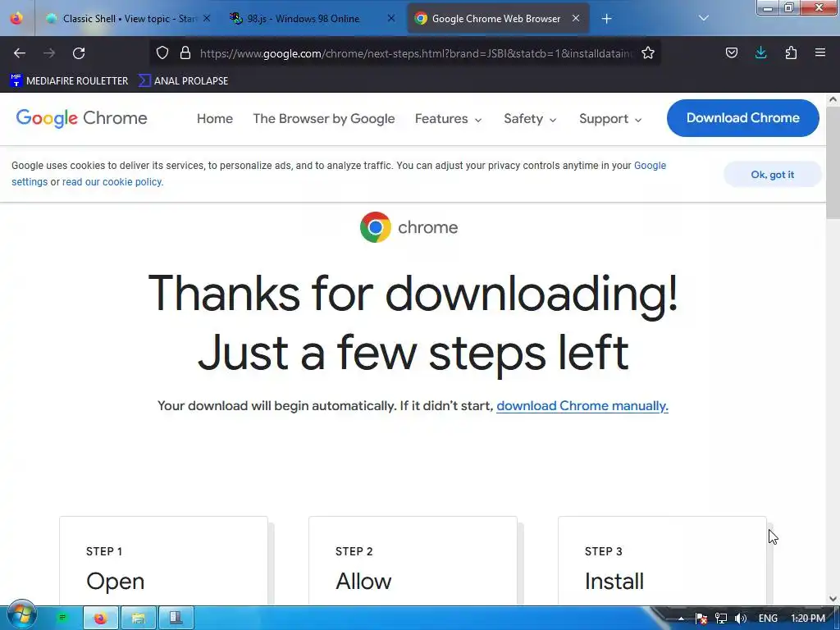Open The Browser by Google menu item

point(323,119)
